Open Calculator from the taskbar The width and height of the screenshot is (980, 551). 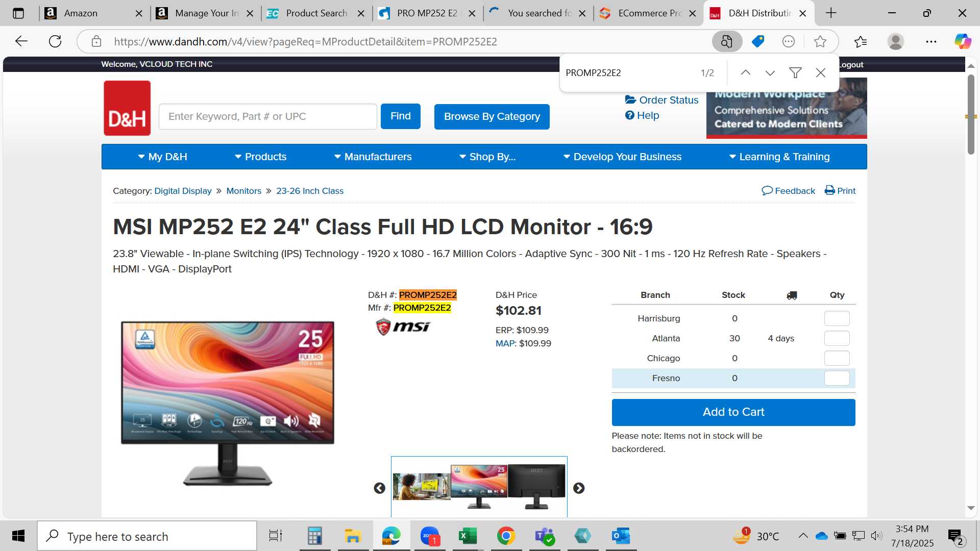[314, 536]
